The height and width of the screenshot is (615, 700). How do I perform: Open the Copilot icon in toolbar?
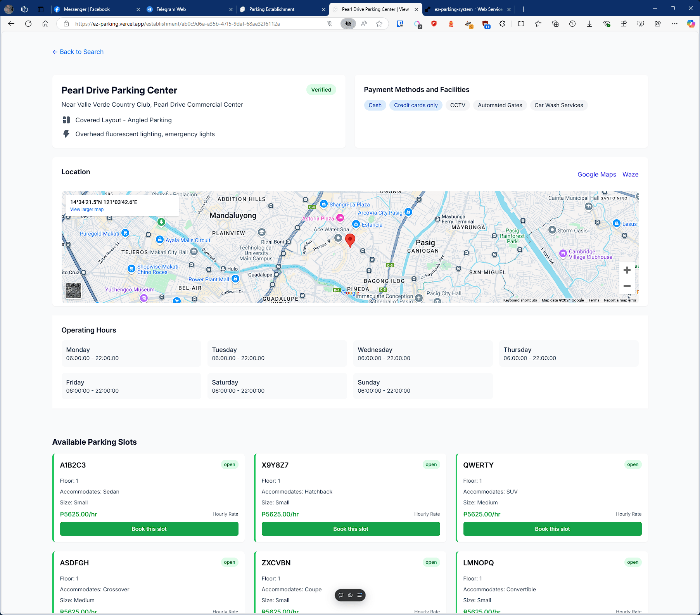click(691, 24)
